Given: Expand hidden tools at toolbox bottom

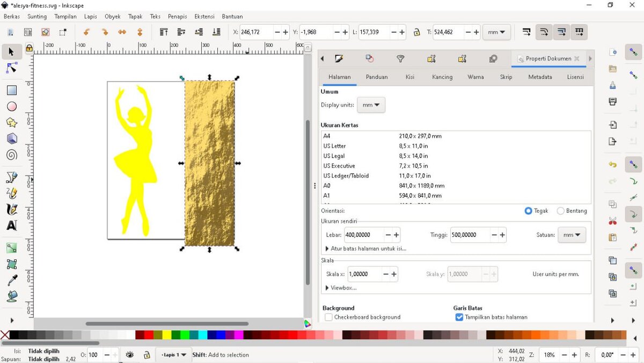Looking at the screenshot, I should pos(11,320).
